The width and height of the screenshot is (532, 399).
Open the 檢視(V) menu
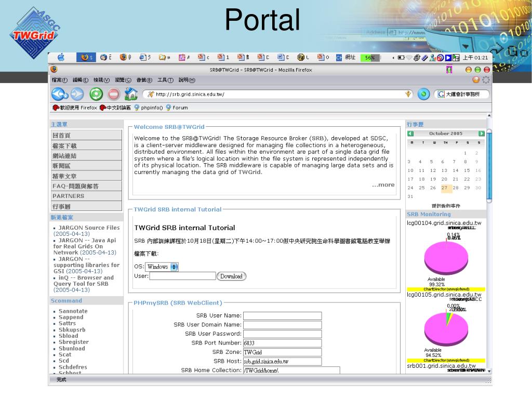(101, 80)
